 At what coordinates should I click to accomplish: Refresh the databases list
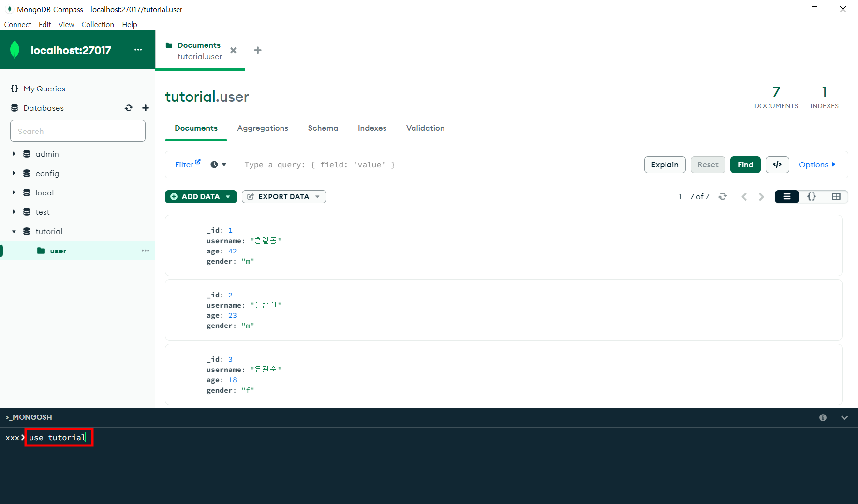129,108
